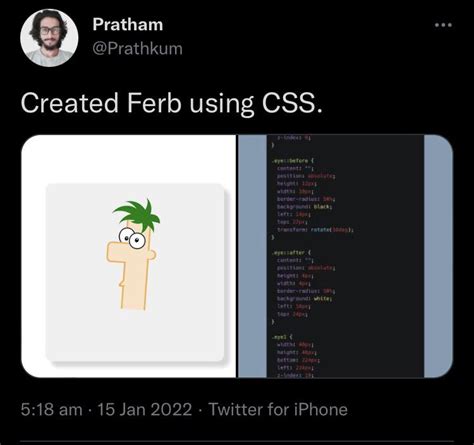The height and width of the screenshot is (445, 474).
Task: Visit the @Prathkum handle link
Action: [x=137, y=49]
